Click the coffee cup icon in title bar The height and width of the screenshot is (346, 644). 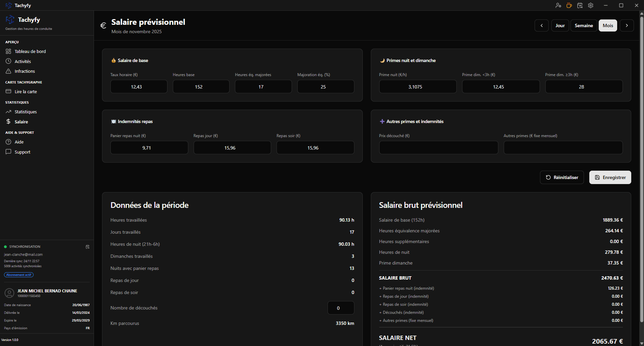[569, 5]
